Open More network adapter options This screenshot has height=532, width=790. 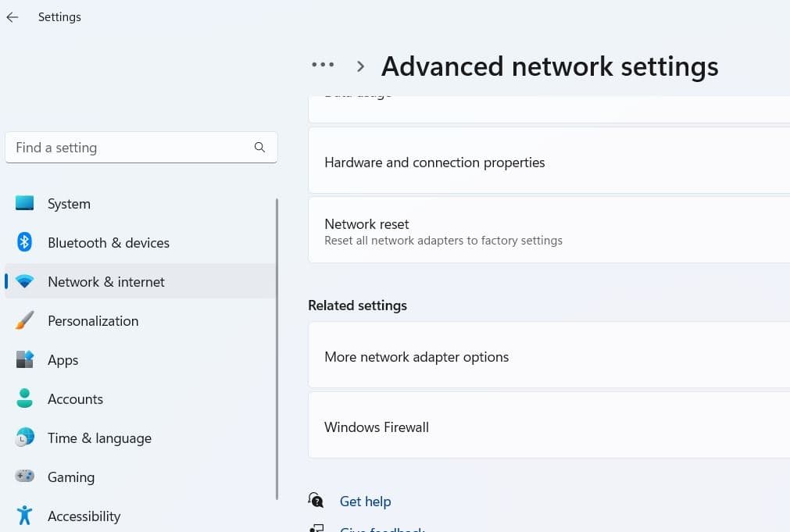click(x=416, y=357)
